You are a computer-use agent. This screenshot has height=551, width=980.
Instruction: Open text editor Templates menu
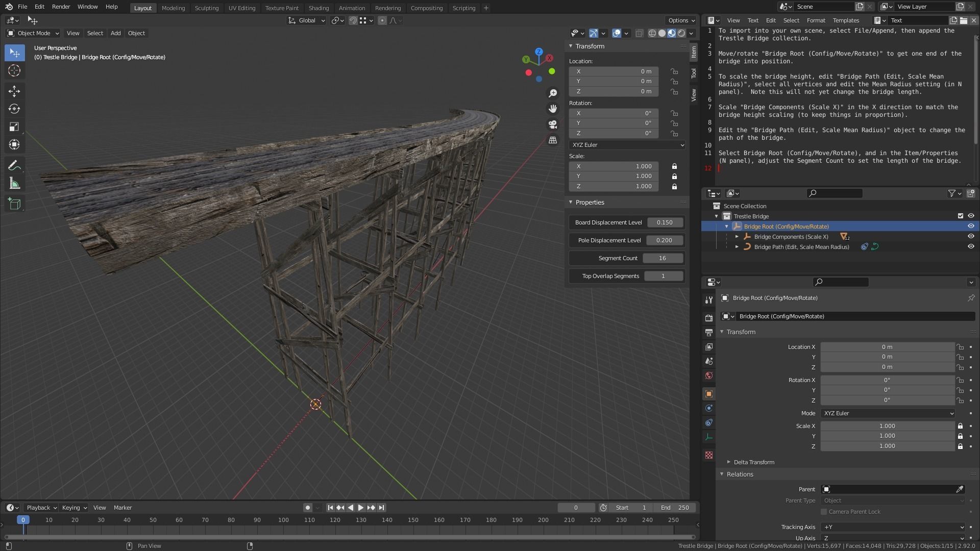pyautogui.click(x=846, y=20)
